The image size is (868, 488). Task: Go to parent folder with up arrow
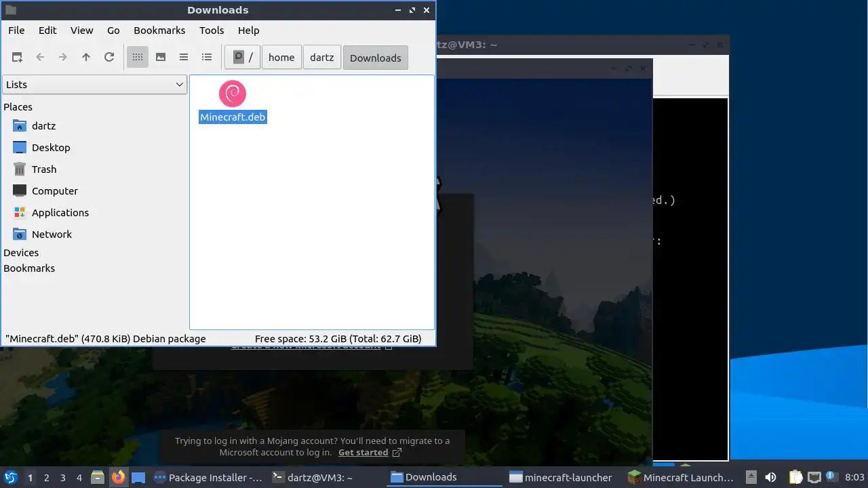[x=86, y=58]
